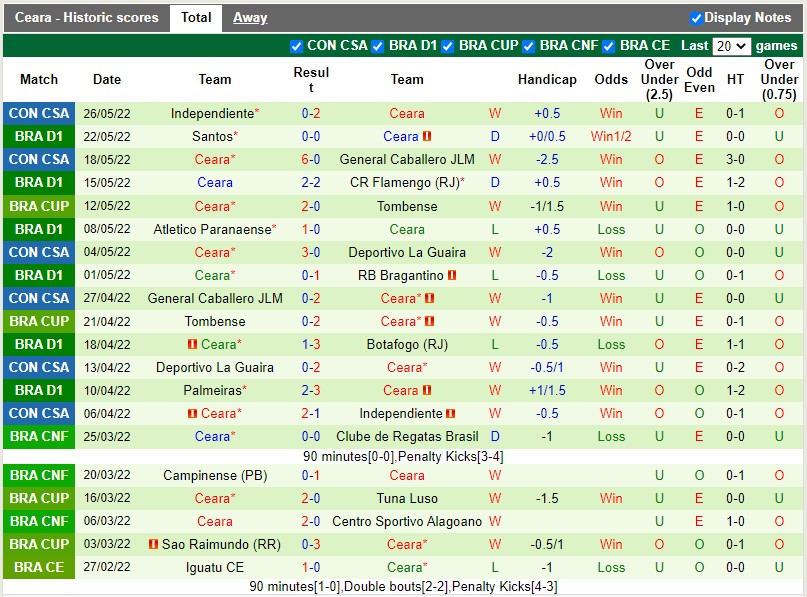807x597 pixels.
Task: Click the Iguatu CE team name
Action: point(215,567)
